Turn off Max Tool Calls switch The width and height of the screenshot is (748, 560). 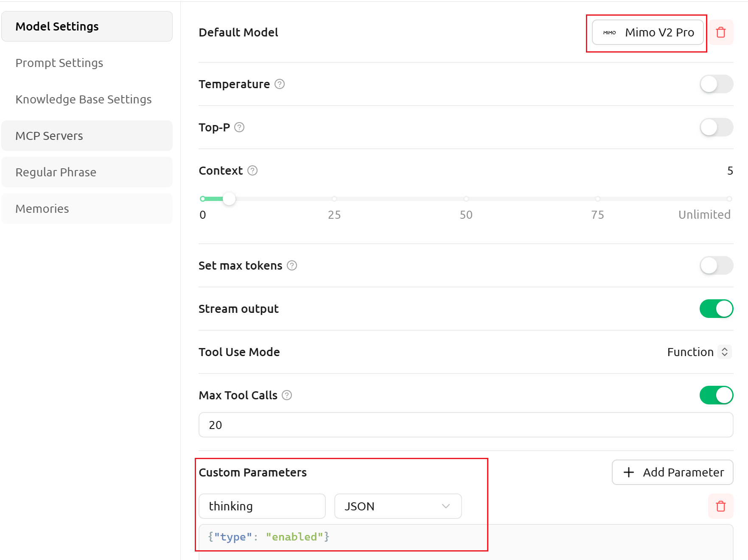point(716,395)
